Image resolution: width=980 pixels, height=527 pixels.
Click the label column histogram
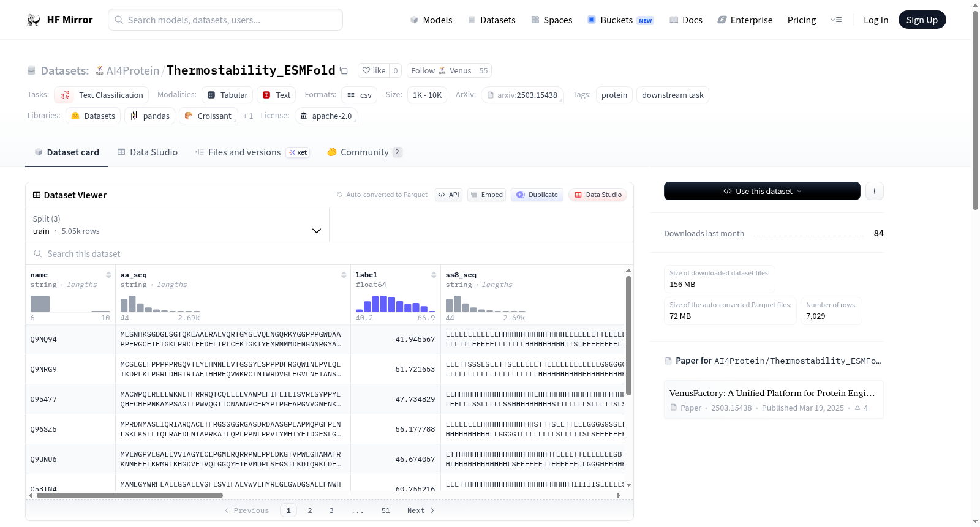(x=396, y=304)
